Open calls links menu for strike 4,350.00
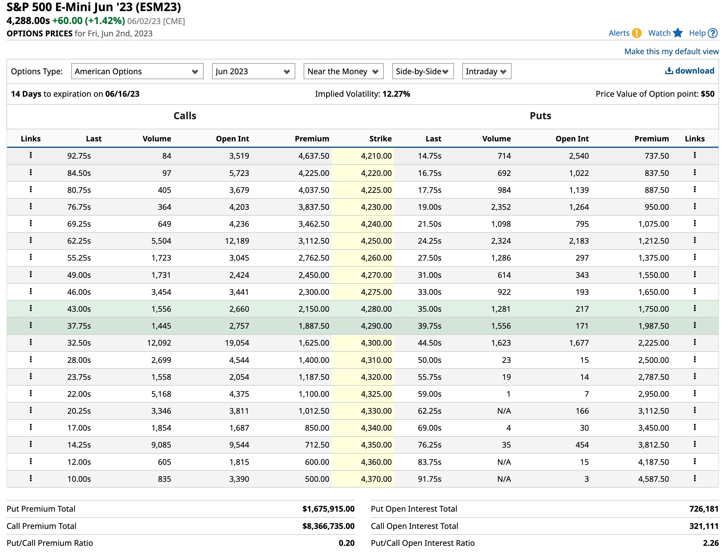This screenshot has width=728, height=560. pyautogui.click(x=31, y=444)
